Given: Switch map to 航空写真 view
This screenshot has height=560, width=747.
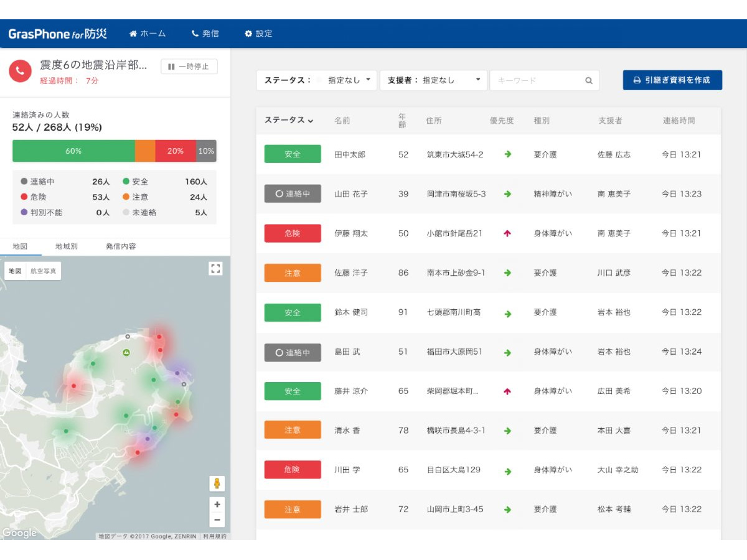Looking at the screenshot, I should 44,271.
